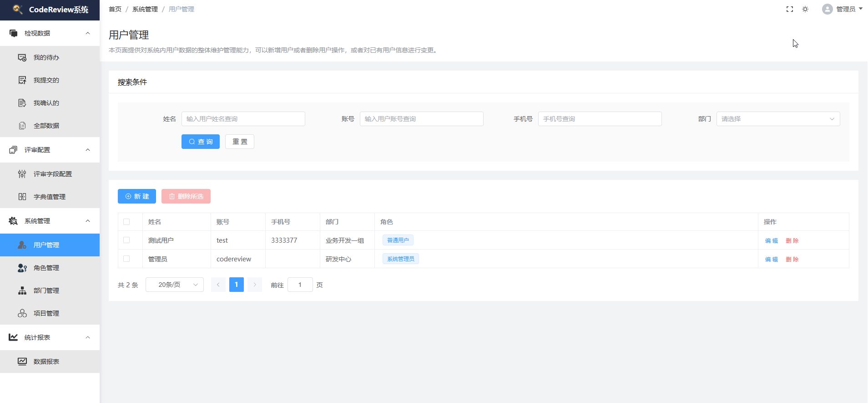Click the CodeReview system logo icon
Image resolution: width=868 pixels, height=403 pixels.
click(x=17, y=9)
